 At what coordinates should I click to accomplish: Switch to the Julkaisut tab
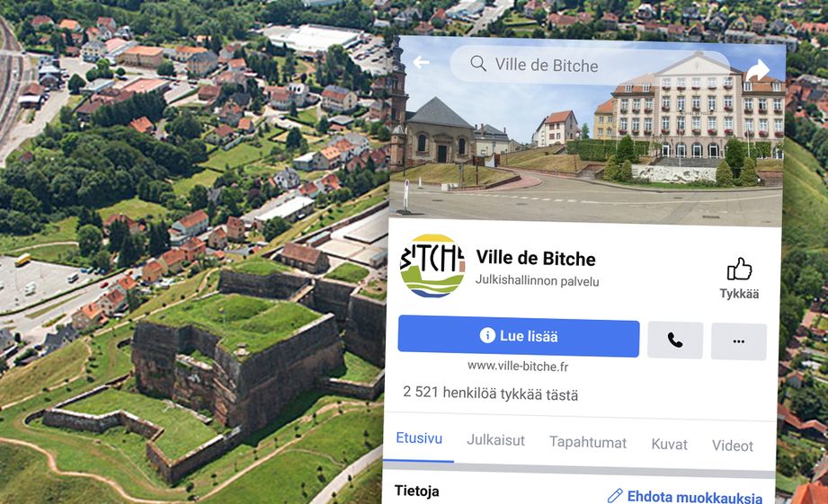click(x=496, y=440)
